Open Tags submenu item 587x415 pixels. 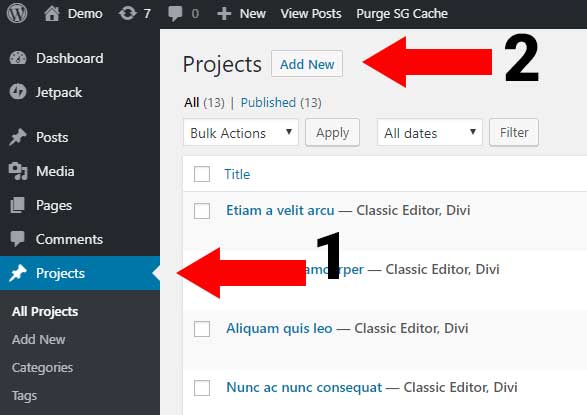coord(24,396)
